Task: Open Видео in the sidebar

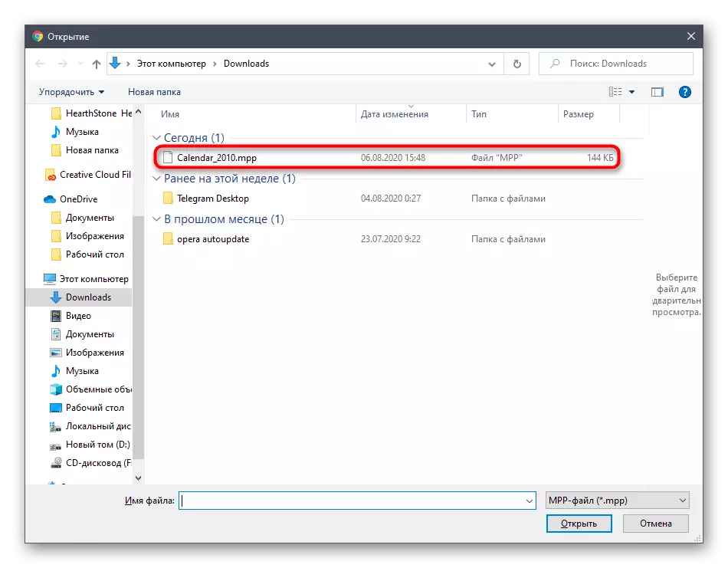Action: click(x=71, y=316)
